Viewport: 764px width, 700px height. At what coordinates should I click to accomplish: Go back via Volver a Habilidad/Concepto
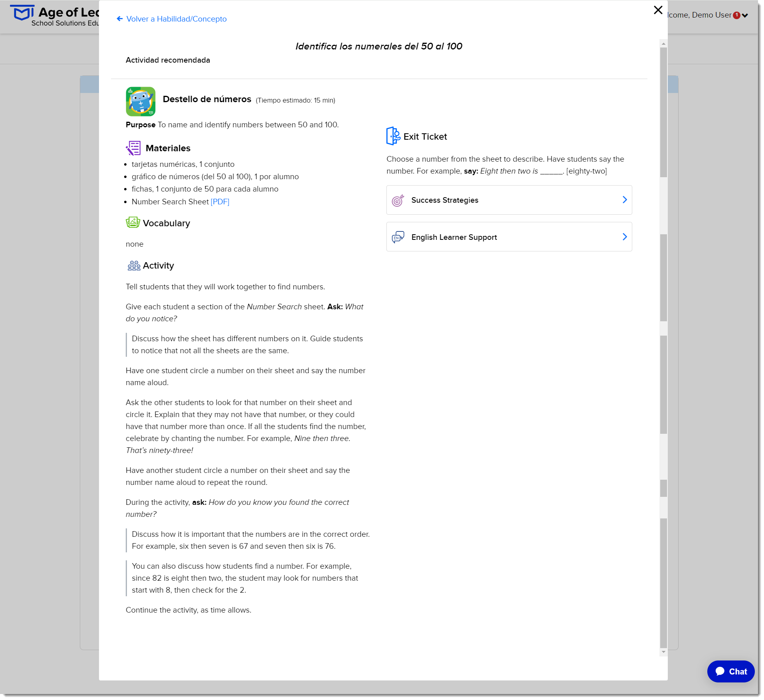(x=176, y=19)
